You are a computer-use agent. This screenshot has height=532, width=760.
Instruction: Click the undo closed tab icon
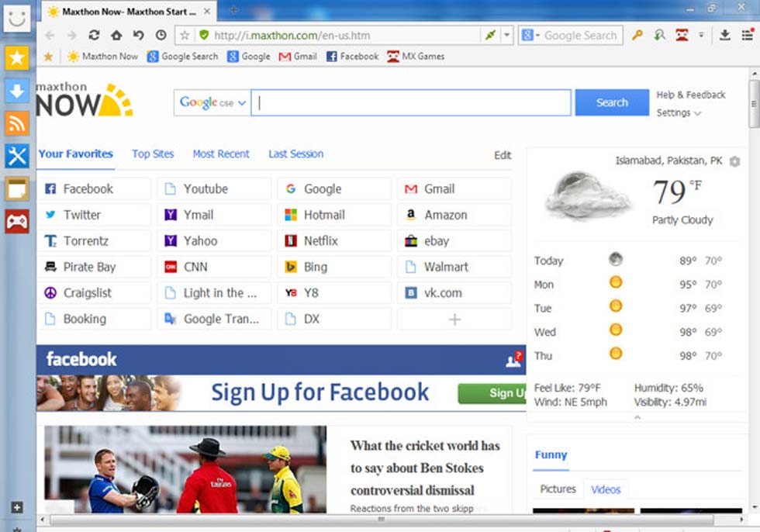point(139,35)
